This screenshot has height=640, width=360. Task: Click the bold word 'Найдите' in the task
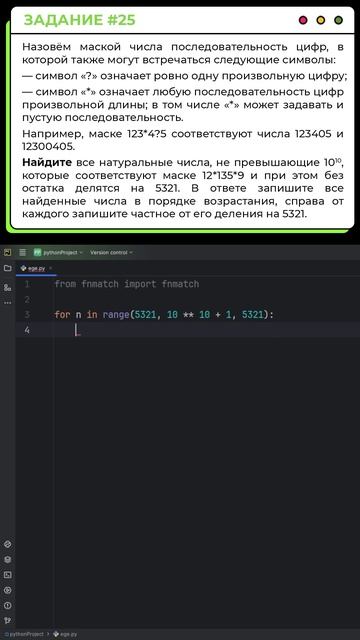coord(47,162)
